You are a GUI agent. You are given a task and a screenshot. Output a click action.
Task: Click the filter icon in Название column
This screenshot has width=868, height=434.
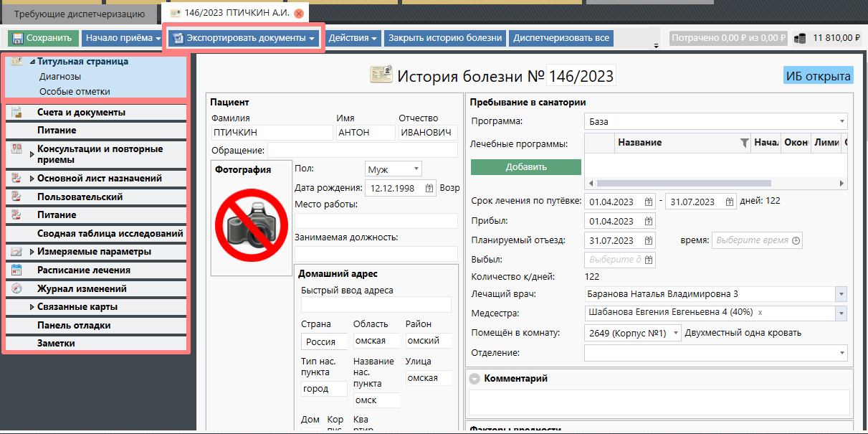744,143
